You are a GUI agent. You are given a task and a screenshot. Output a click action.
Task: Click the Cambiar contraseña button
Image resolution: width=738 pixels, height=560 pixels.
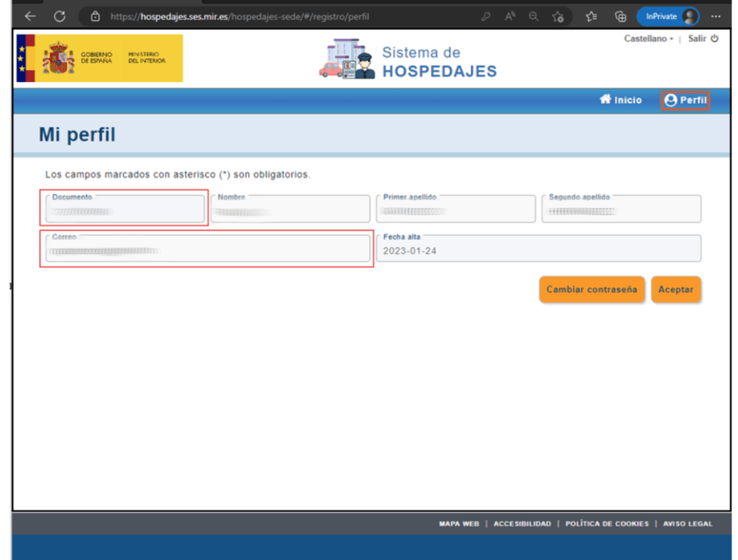(591, 290)
